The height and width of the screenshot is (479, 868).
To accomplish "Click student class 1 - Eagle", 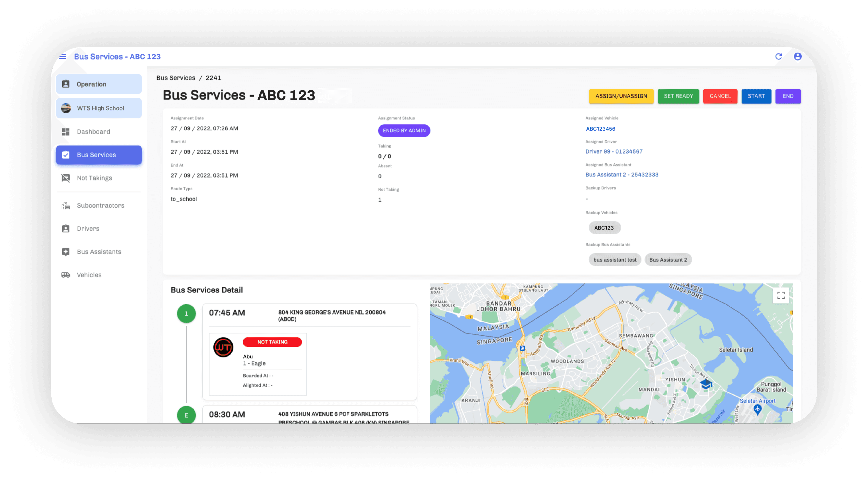I will (254, 364).
